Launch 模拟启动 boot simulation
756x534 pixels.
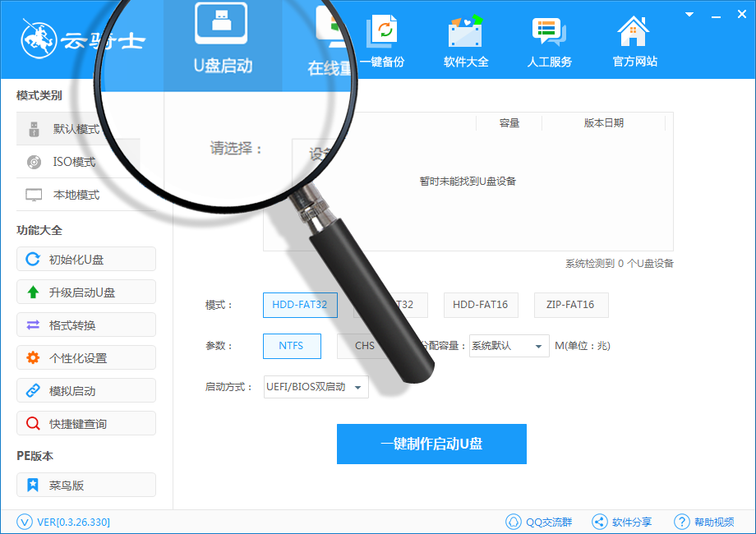click(85, 390)
